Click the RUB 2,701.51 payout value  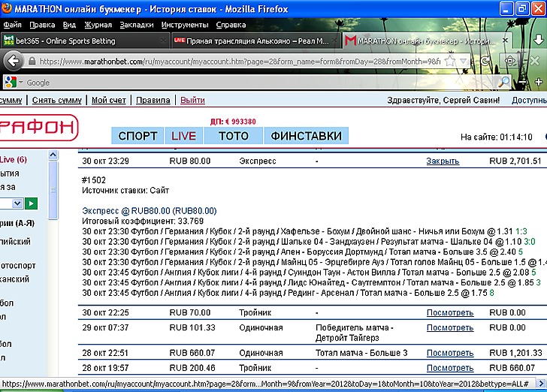pyautogui.click(x=515, y=161)
